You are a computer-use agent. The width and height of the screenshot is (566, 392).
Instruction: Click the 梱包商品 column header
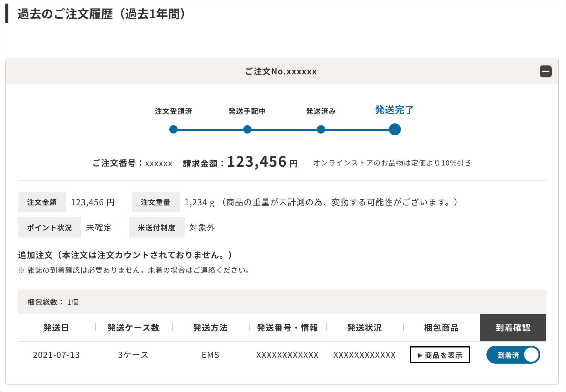(x=441, y=328)
